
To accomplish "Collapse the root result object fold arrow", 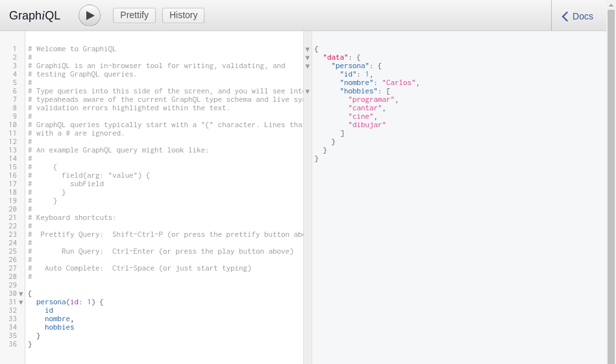I will pyautogui.click(x=308, y=49).
